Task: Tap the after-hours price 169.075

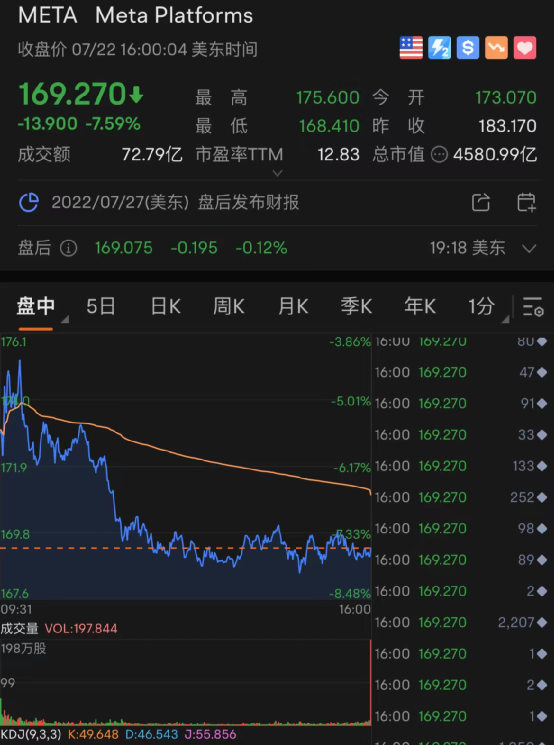Action: tap(124, 248)
